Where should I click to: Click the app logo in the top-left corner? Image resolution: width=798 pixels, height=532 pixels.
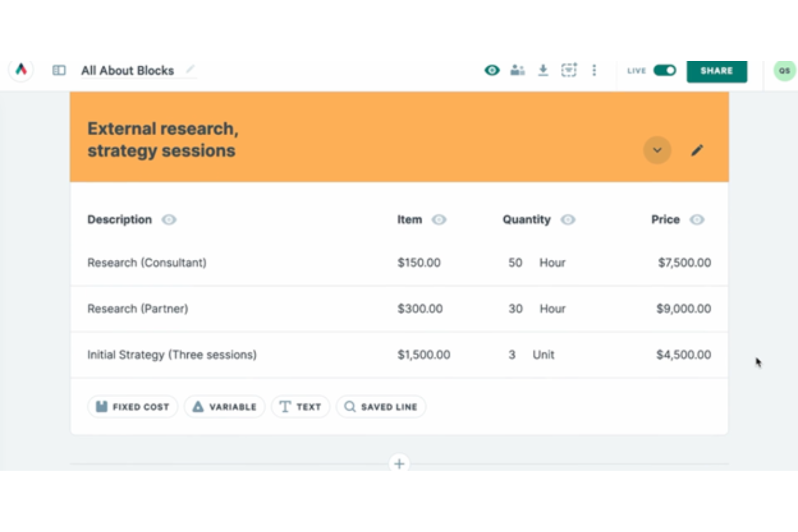(x=20, y=70)
